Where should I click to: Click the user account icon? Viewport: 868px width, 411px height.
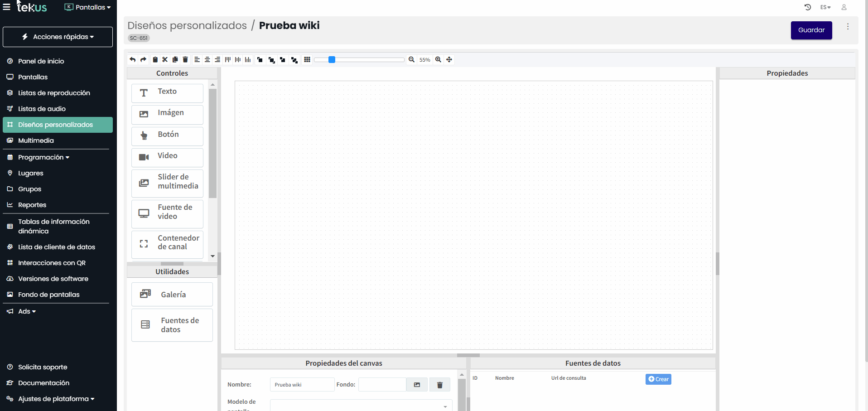(844, 7)
